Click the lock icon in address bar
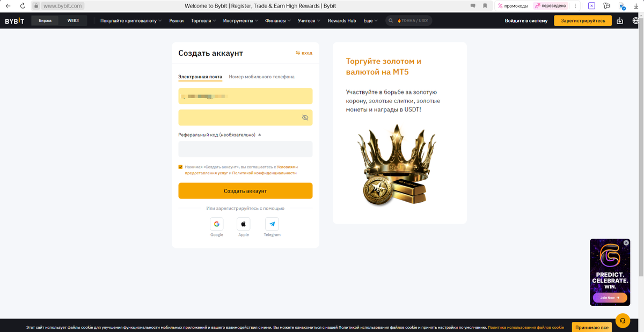The height and width of the screenshot is (332, 644). (36, 6)
